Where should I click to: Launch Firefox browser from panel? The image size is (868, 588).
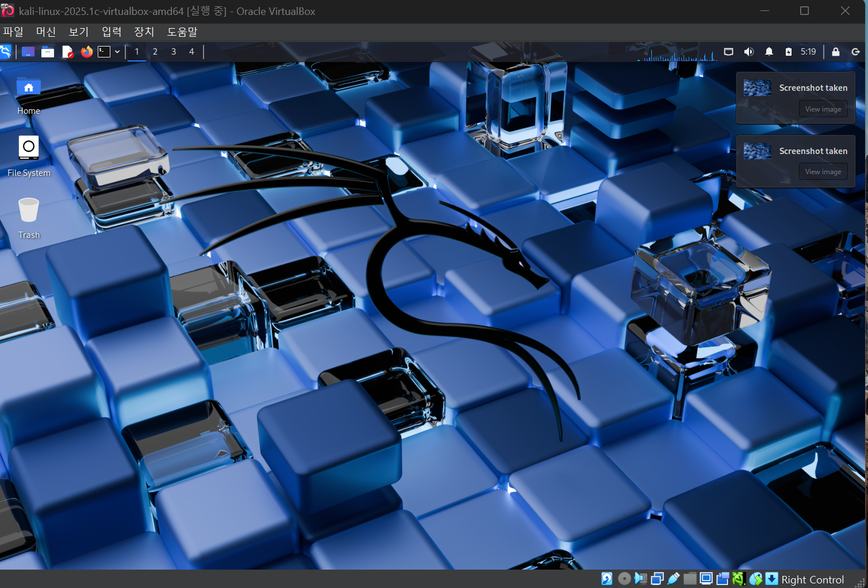click(x=87, y=52)
